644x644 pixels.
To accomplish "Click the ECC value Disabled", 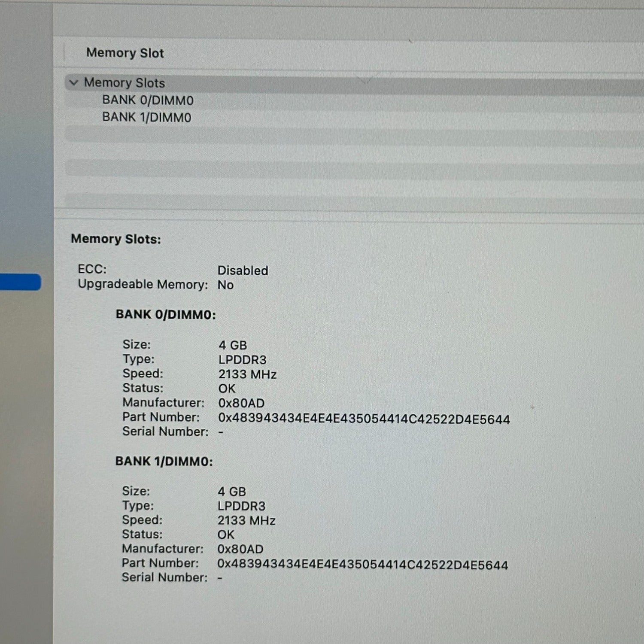I will [243, 270].
